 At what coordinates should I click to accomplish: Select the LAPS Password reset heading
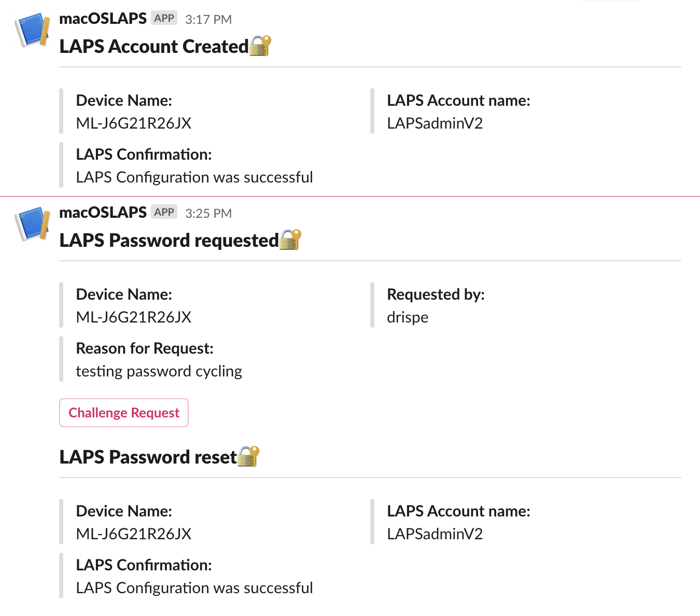pos(148,457)
